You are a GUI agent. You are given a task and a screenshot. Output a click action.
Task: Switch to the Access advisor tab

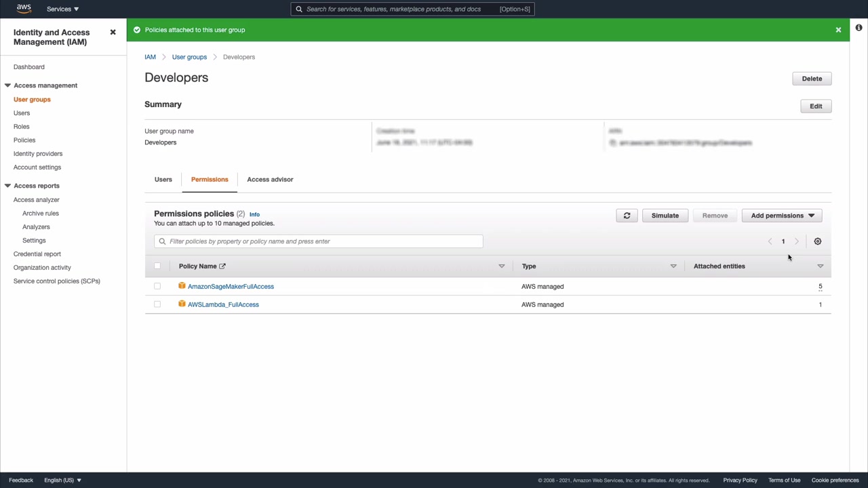(x=270, y=180)
